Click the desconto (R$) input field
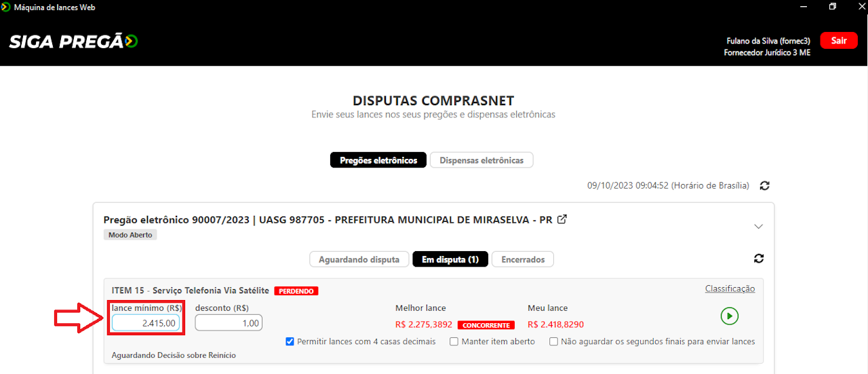This screenshot has width=868, height=374. click(x=229, y=323)
